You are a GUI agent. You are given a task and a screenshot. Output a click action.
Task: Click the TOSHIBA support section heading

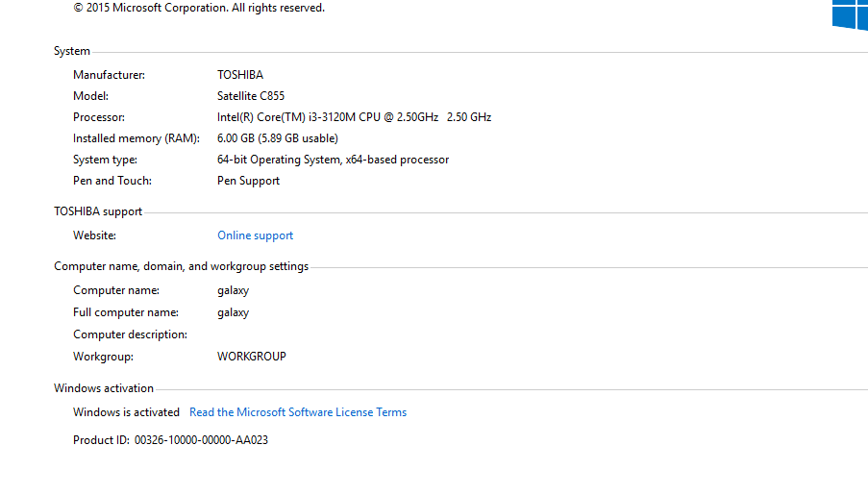(98, 211)
